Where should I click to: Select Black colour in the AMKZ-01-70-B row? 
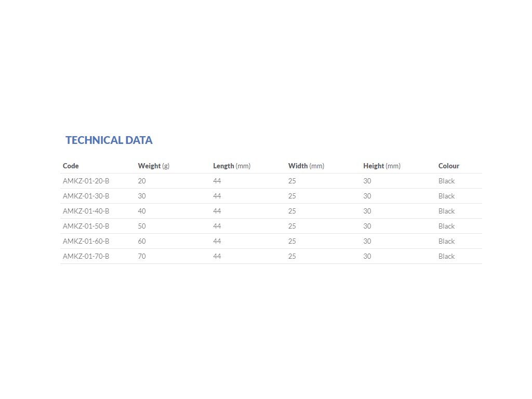[x=446, y=256]
